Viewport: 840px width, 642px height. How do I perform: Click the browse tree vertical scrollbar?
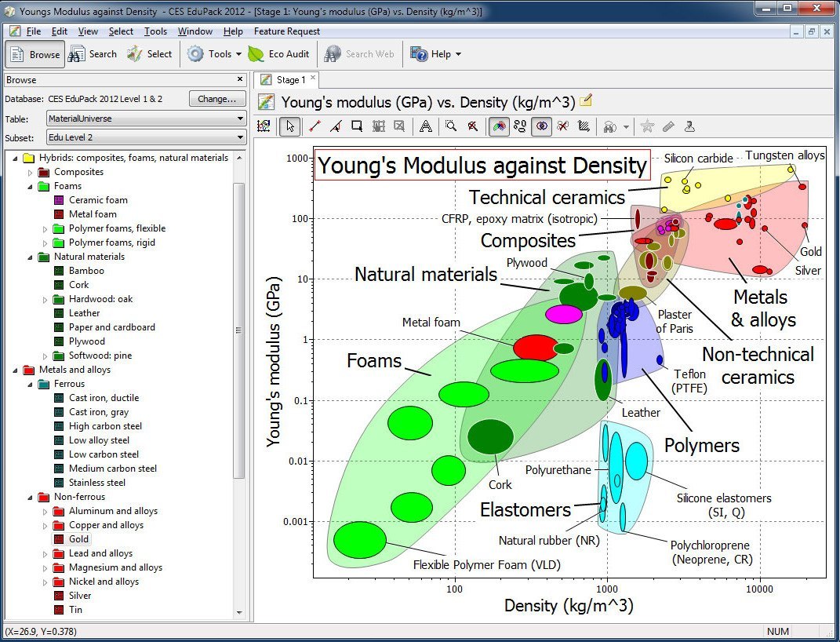[x=239, y=330]
